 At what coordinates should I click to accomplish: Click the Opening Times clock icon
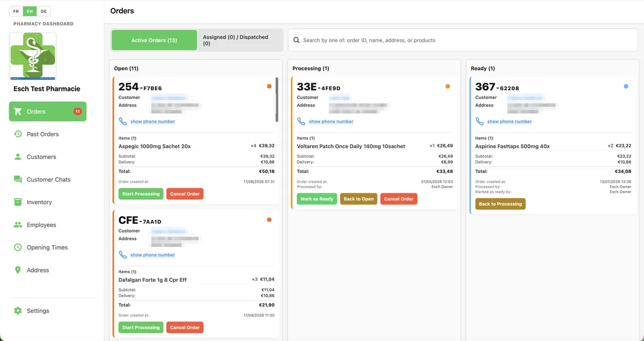click(18, 247)
